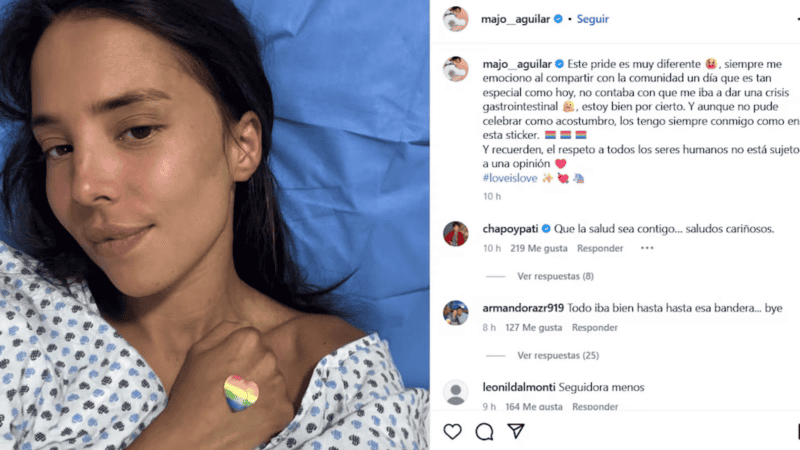This screenshot has width=800, height=450.
Task: Follow the account with Seguir
Action: (592, 19)
